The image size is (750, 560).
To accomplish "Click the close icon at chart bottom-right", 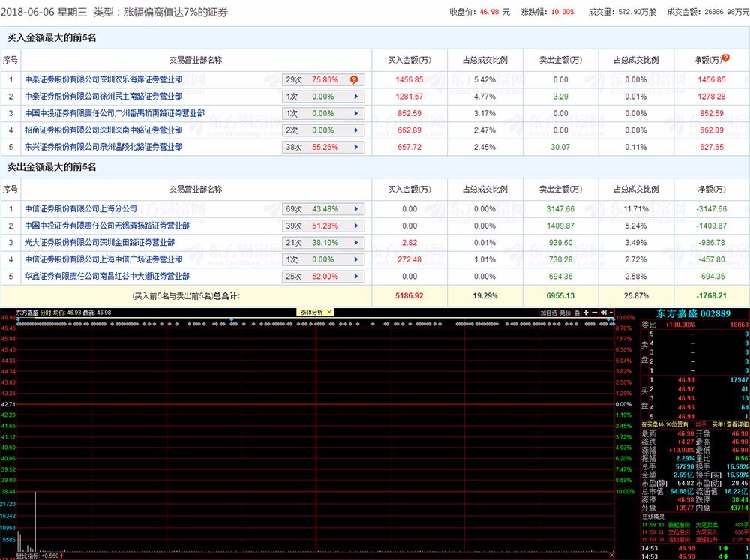I will click(x=610, y=555).
